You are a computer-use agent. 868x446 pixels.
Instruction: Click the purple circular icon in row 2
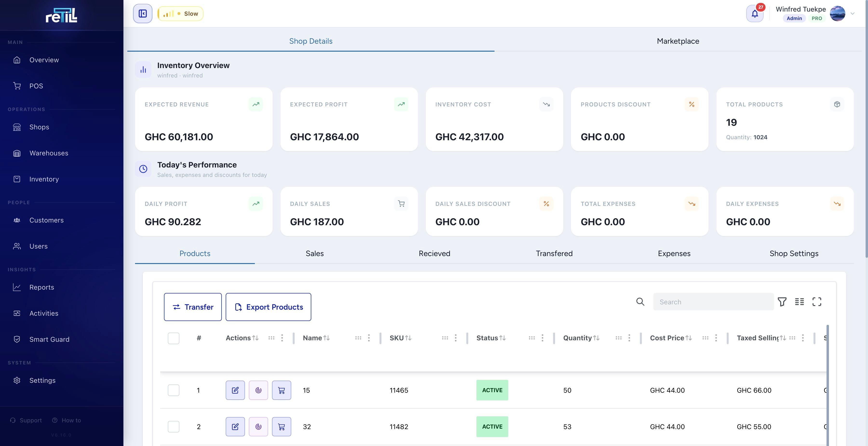click(x=258, y=427)
